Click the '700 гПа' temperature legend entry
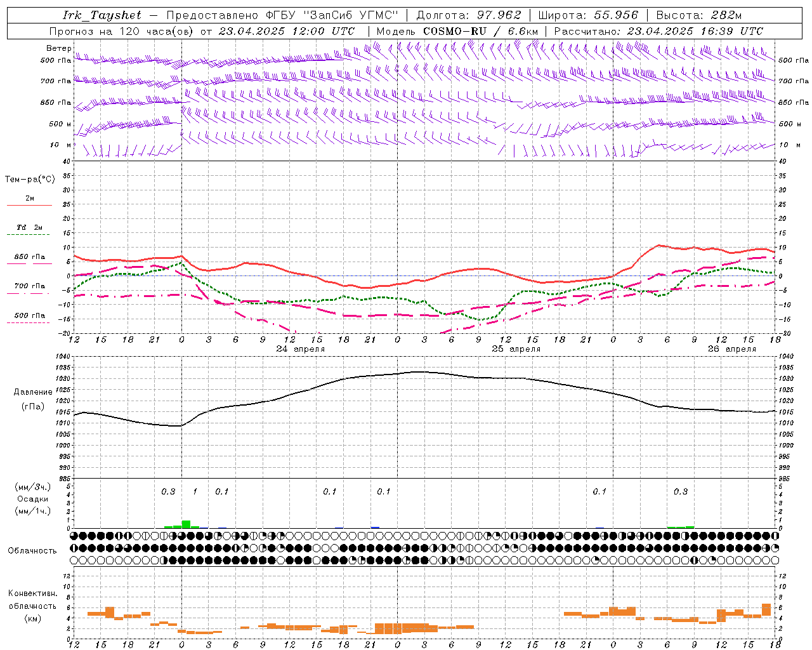Screen dimensions: 812x650 point(29,286)
